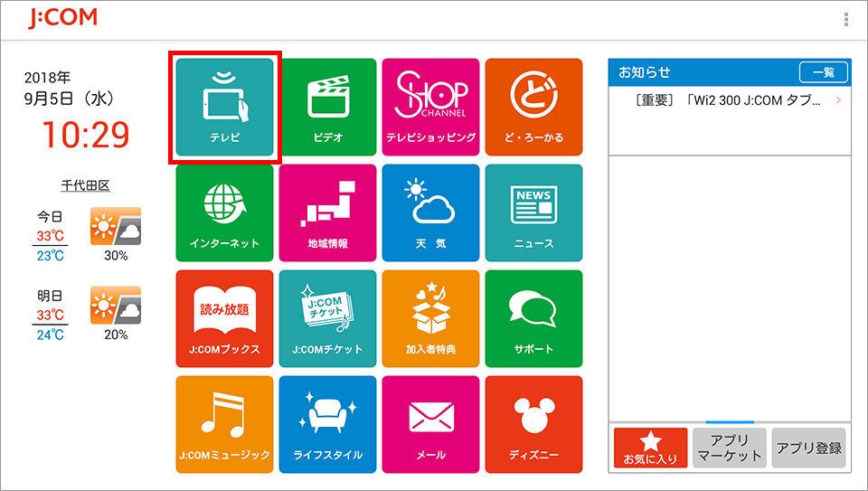This screenshot has height=491, width=868.
Task: Click tomorrow's low temperature 24℃
Action: point(51,335)
